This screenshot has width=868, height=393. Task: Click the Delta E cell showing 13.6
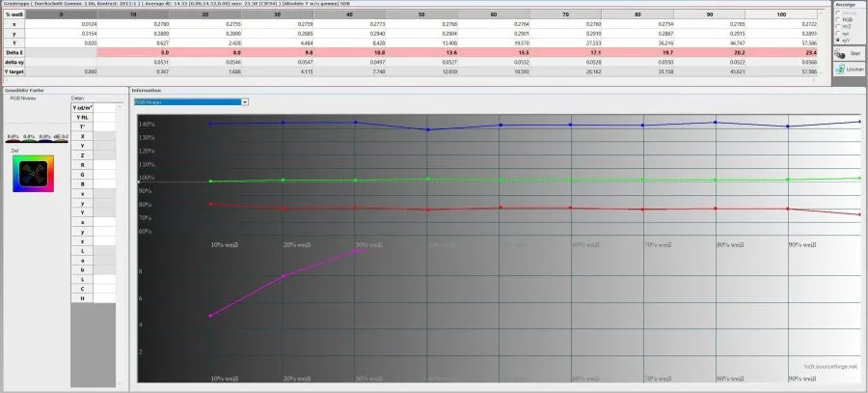[x=421, y=52]
